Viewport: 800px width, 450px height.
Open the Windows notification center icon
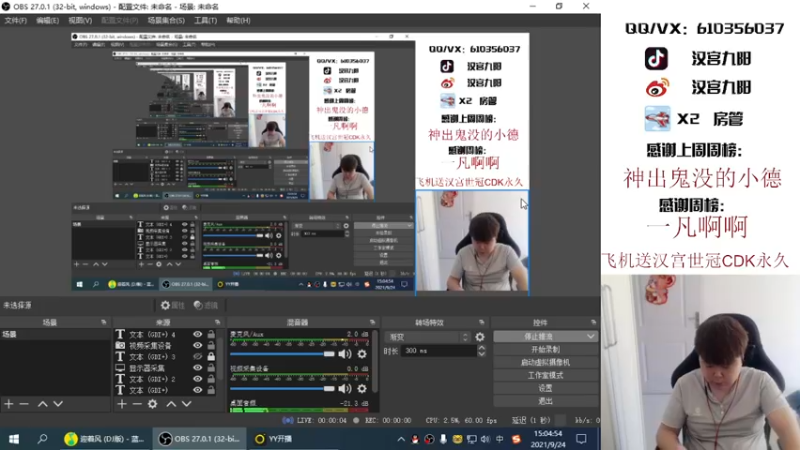click(581, 439)
